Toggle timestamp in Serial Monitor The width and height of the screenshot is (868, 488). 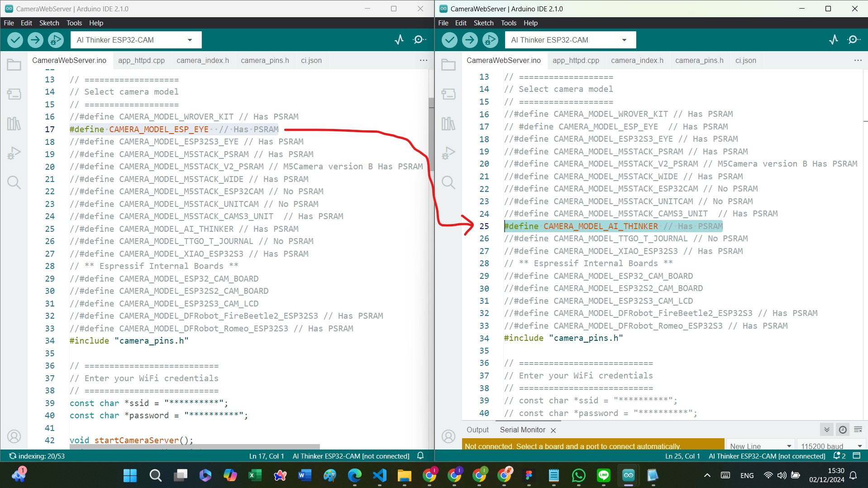(843, 430)
